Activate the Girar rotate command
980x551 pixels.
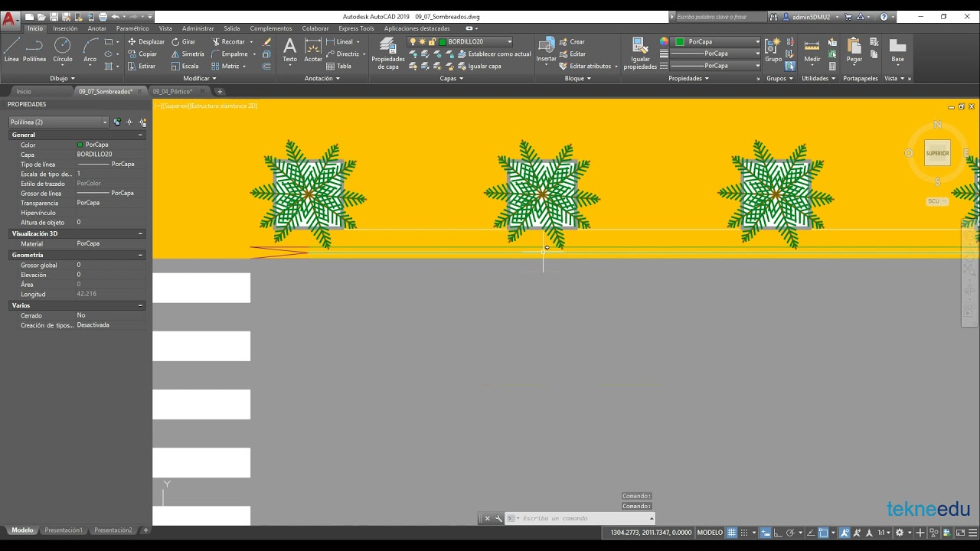coord(184,42)
